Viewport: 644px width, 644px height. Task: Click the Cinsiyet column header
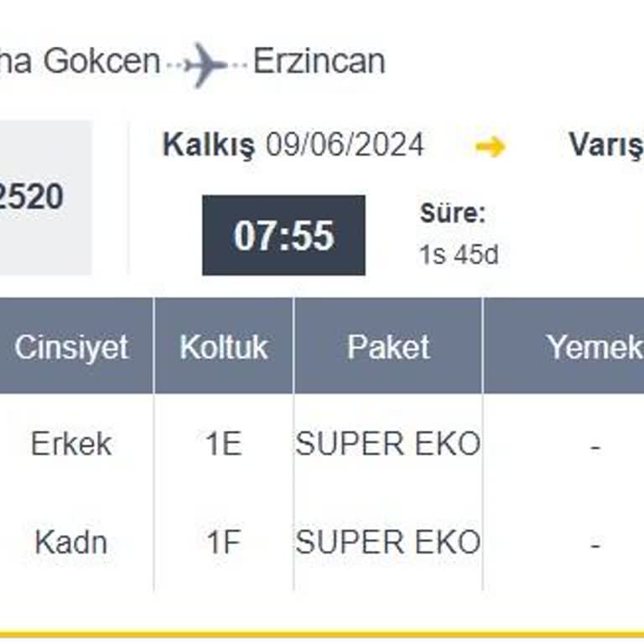click(72, 347)
